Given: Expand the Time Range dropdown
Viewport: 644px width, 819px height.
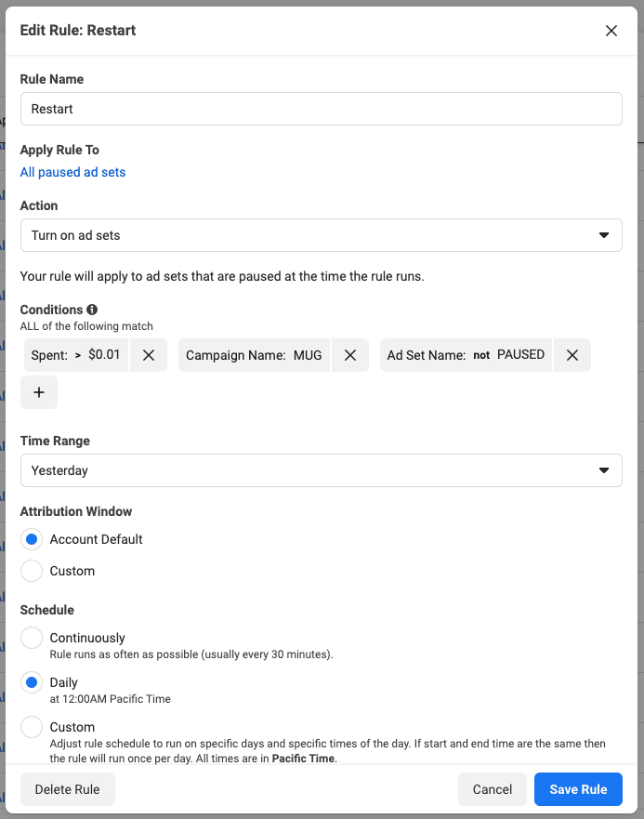Looking at the screenshot, I should pyautogui.click(x=321, y=470).
